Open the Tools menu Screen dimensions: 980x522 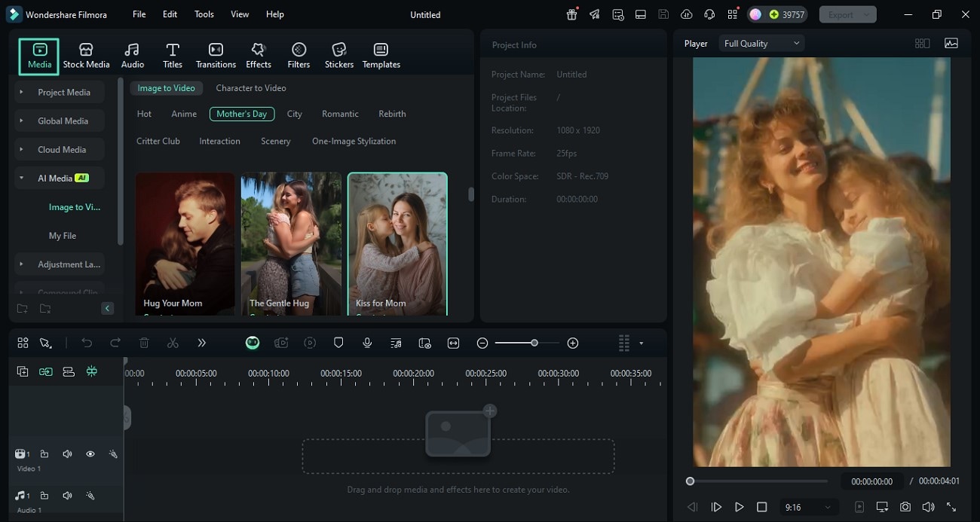pyautogui.click(x=204, y=14)
